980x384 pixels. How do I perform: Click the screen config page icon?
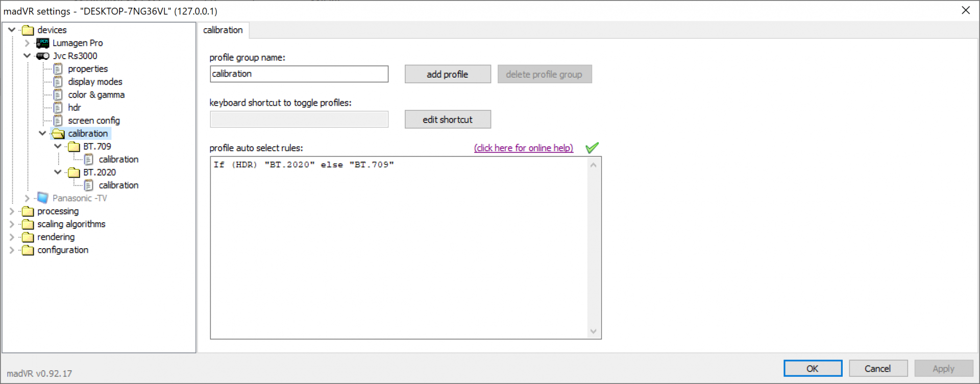point(58,121)
